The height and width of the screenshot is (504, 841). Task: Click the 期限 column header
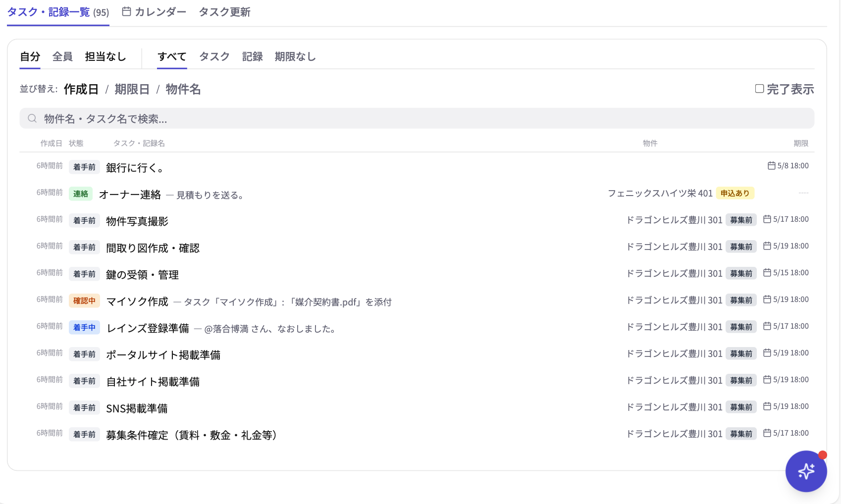(801, 143)
